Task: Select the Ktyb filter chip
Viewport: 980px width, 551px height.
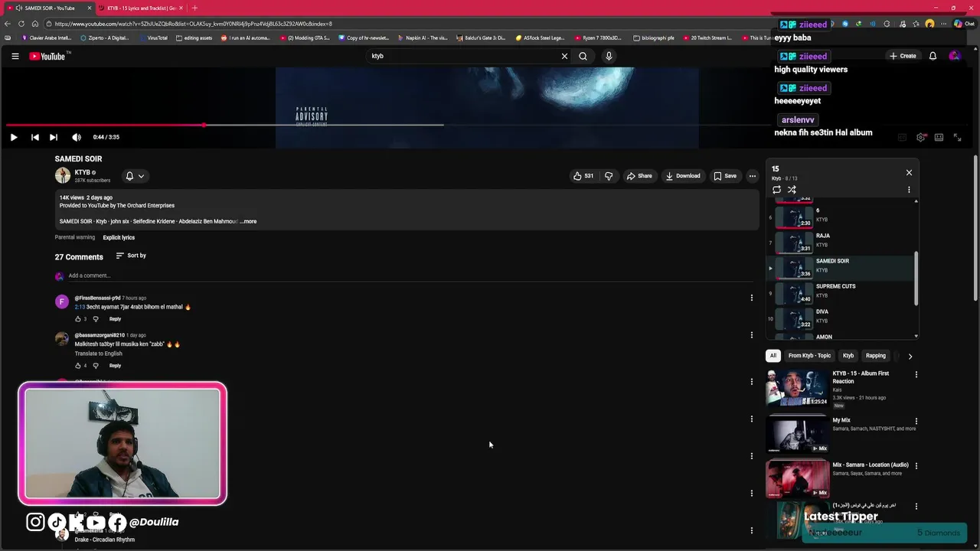Action: click(x=848, y=356)
